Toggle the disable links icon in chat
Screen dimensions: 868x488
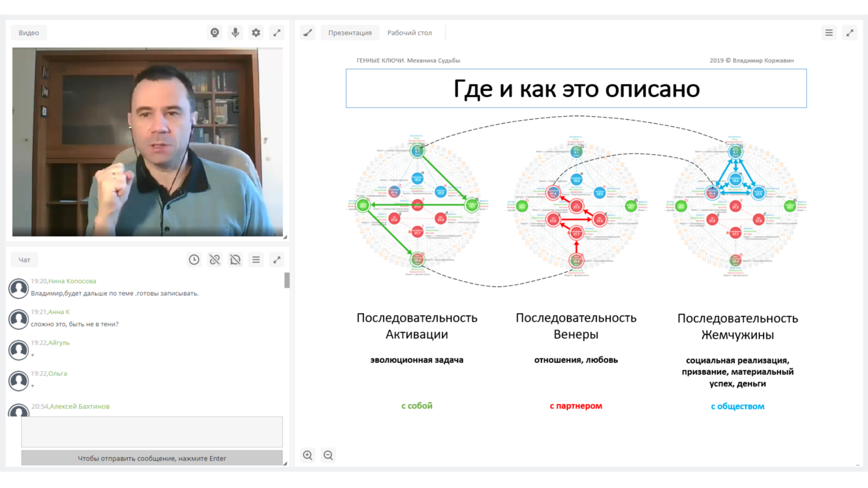pyautogui.click(x=214, y=260)
